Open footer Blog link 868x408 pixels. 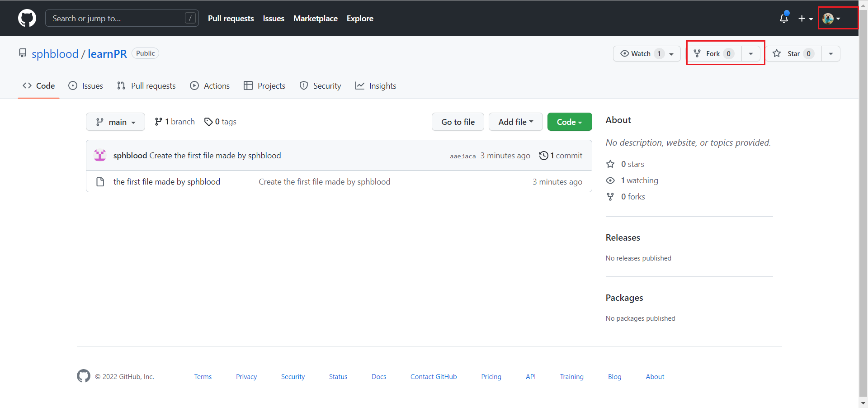click(615, 377)
